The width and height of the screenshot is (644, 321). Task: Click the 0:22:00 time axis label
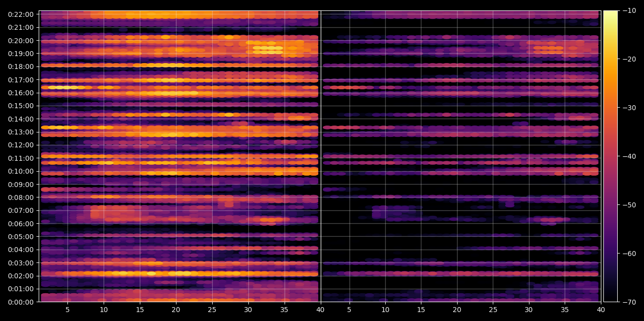tap(21, 14)
